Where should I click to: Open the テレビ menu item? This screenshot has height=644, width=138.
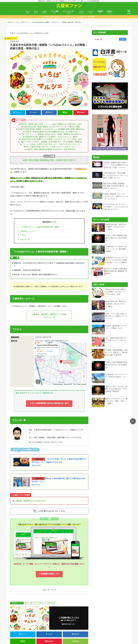pos(81,12)
